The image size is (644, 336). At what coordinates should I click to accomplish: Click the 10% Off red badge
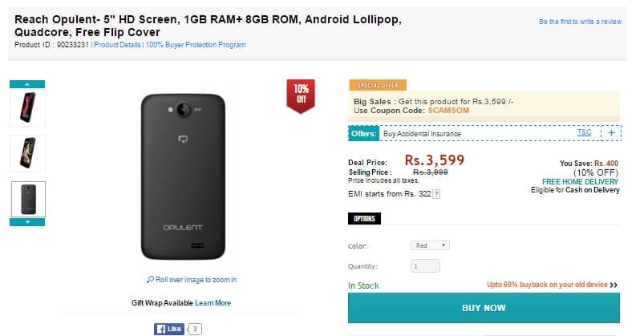tap(301, 96)
